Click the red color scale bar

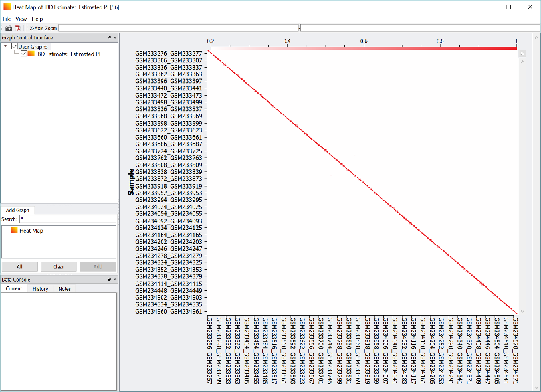pos(362,47)
